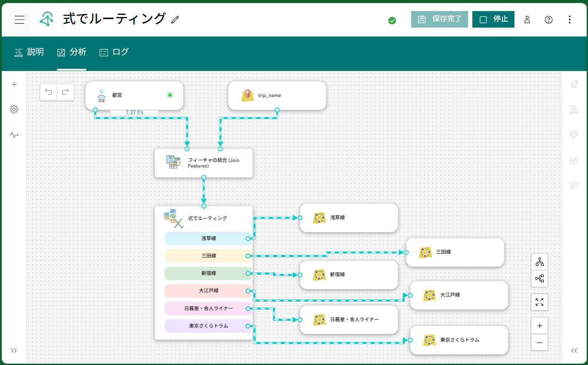This screenshot has width=588, height=365.
Task: Click the 停止 button
Action: pos(493,20)
